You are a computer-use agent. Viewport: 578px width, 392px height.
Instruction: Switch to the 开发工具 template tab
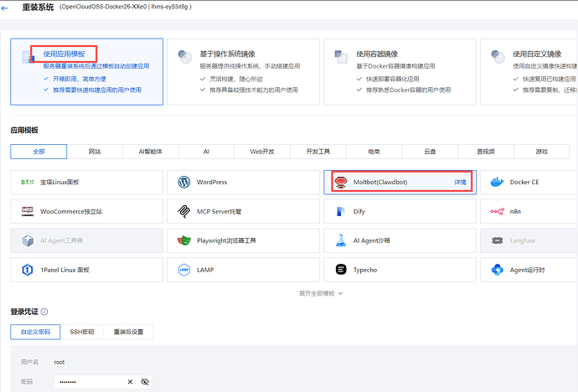coord(318,152)
